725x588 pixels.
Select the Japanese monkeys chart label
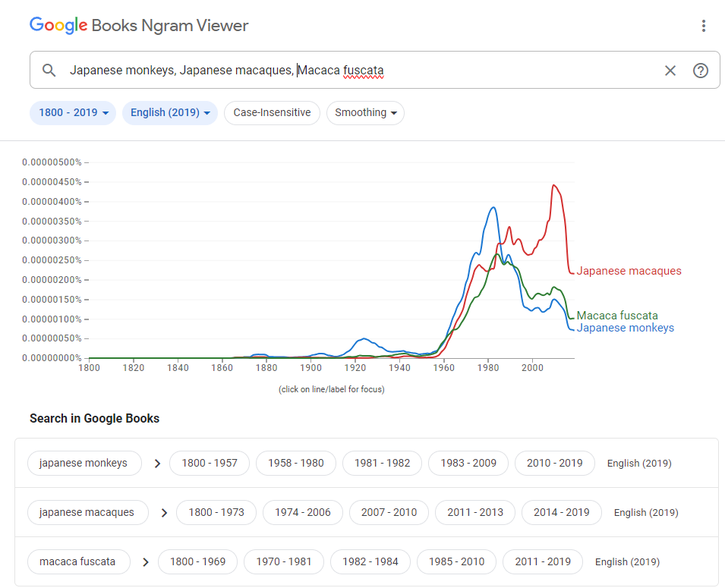coord(625,328)
